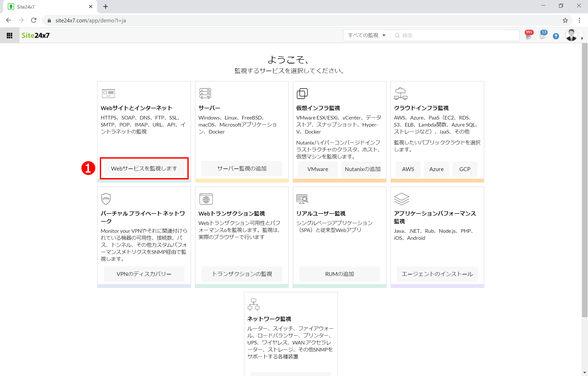
Task: Click the cloud infrastructure card icon
Action: pos(401,94)
